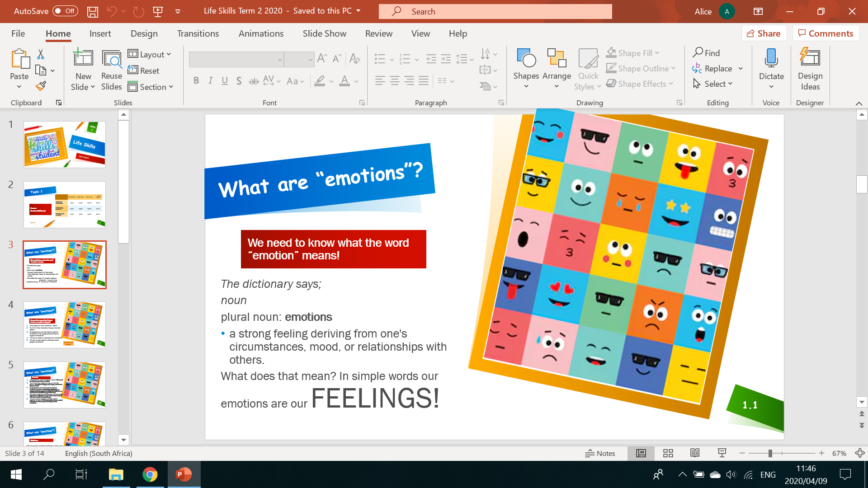Open the Insert tab
Image resolution: width=868 pixels, height=488 pixels.
coord(100,33)
